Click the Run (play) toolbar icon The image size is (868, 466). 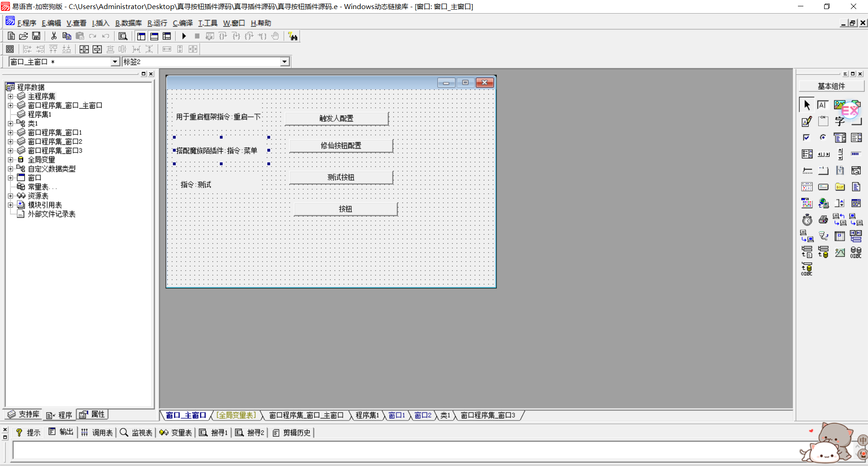(x=184, y=36)
